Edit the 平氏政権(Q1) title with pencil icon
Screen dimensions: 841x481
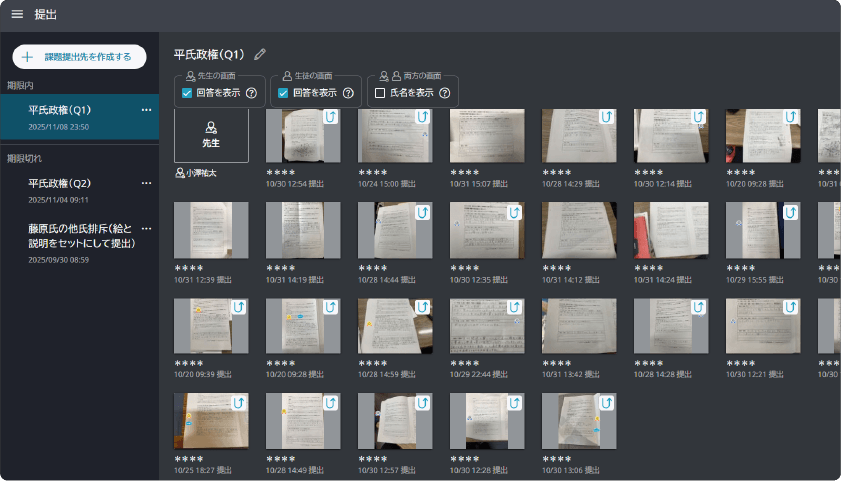point(260,54)
